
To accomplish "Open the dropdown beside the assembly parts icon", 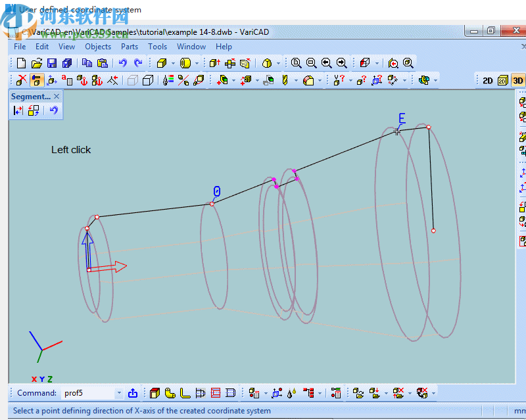I will (435, 80).
